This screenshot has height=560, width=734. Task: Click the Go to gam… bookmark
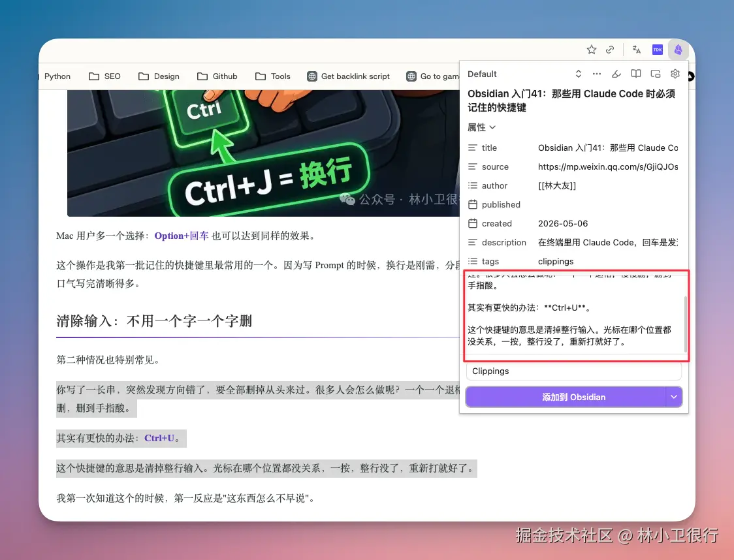(x=433, y=76)
